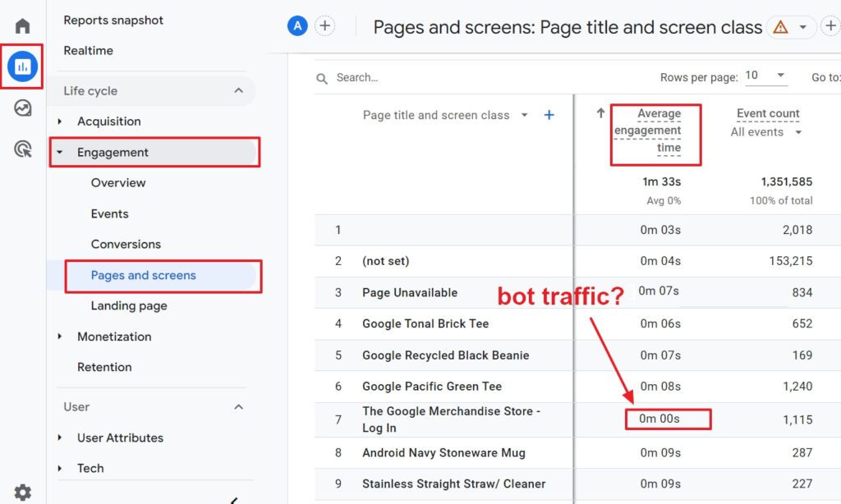Open the data quality warning dropdown

click(x=791, y=27)
